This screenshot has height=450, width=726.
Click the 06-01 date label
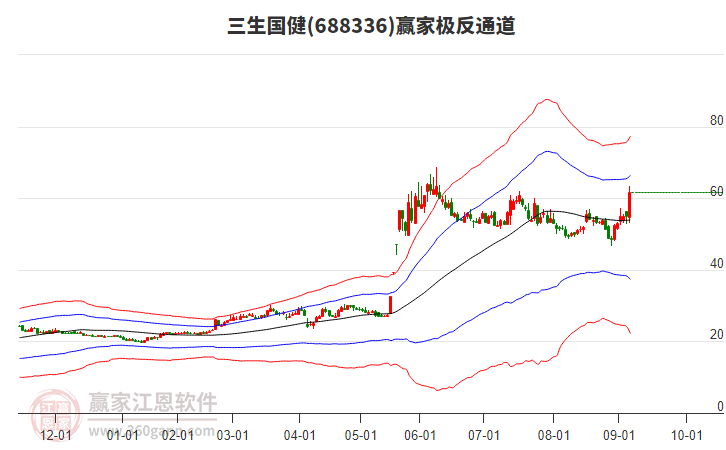420,436
